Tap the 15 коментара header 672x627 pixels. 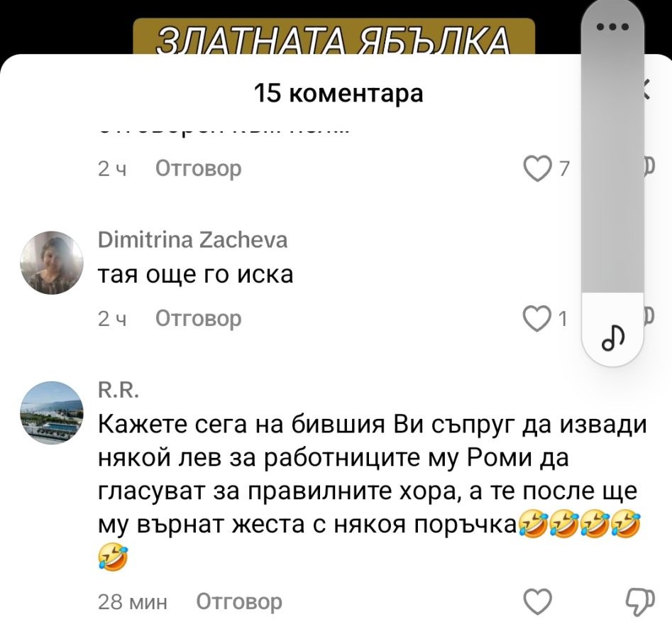tap(338, 93)
